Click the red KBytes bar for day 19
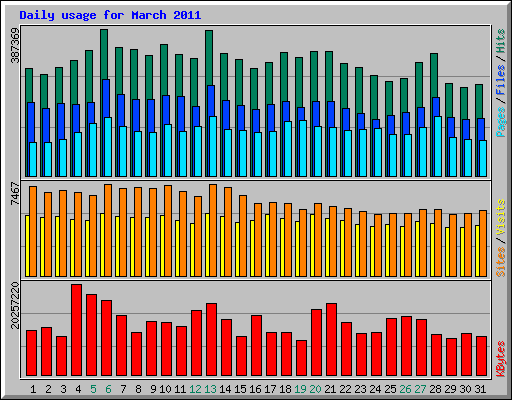512x400 pixels. [x=301, y=358]
